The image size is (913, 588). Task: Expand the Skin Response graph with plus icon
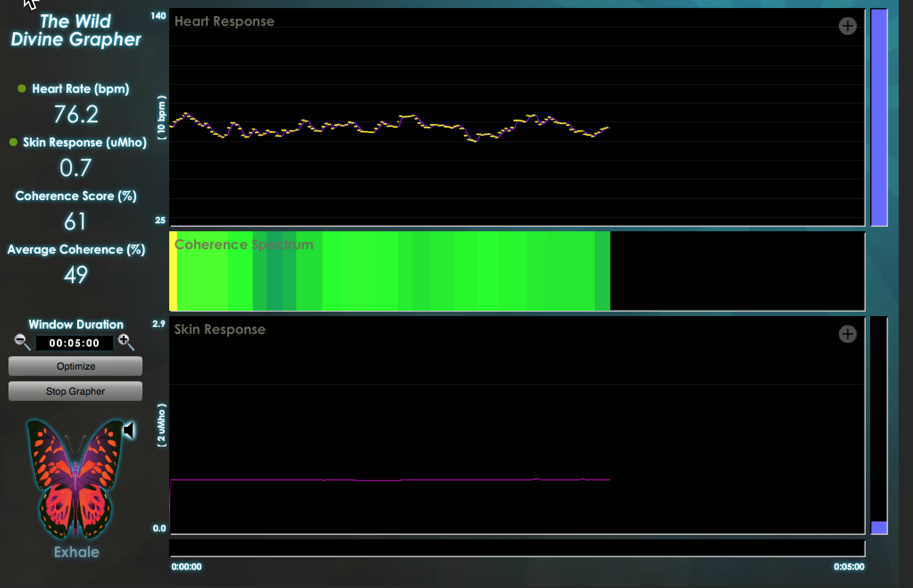tap(847, 334)
